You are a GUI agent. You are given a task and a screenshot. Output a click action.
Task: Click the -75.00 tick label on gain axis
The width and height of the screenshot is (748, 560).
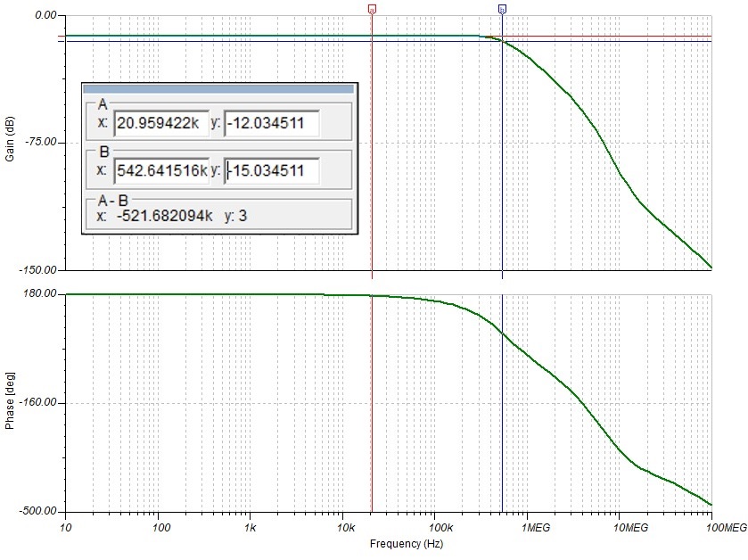click(x=42, y=143)
